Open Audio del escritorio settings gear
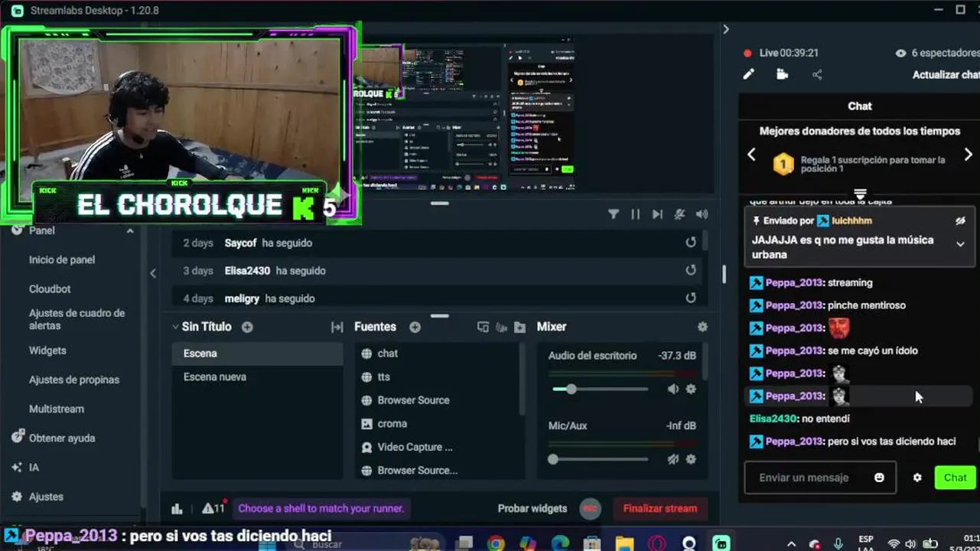Viewport: 980px width, 551px height. pyautogui.click(x=691, y=389)
